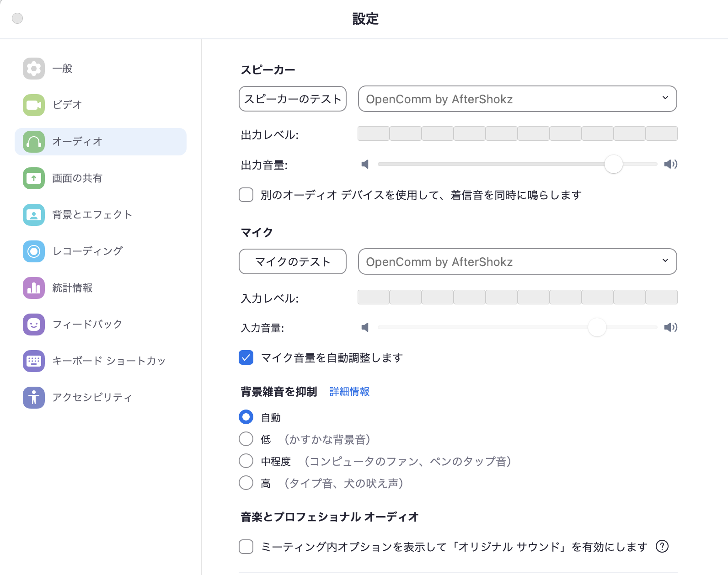Expand the speaker device dropdown

[517, 99]
